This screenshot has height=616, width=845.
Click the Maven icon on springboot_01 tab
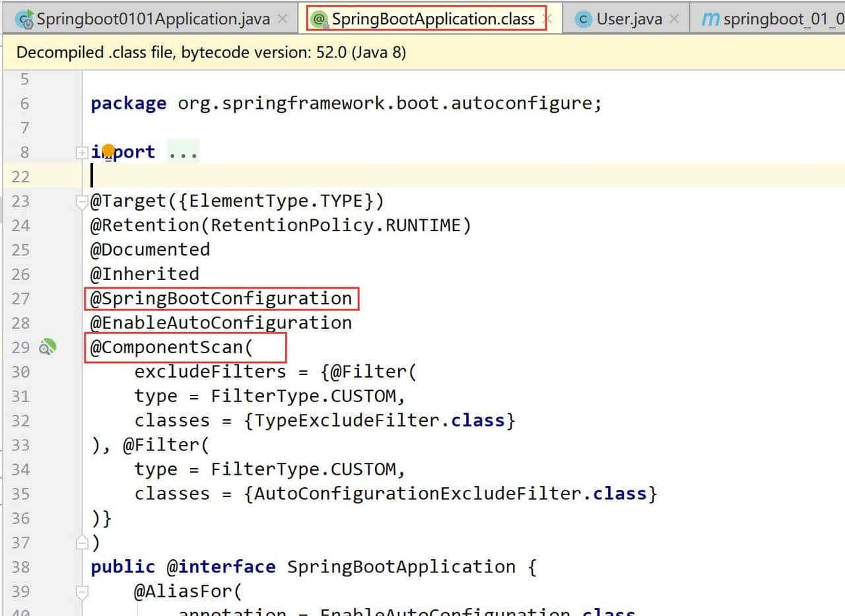710,19
